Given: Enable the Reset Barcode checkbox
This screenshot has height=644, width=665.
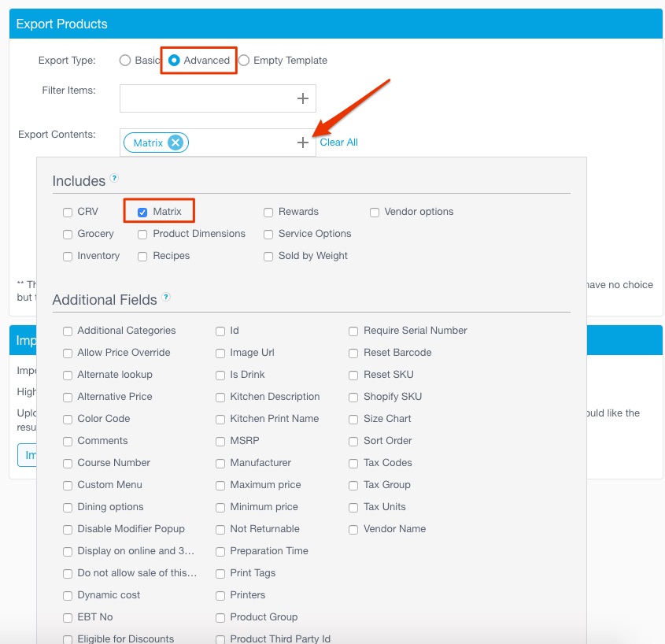Looking at the screenshot, I should (353, 353).
